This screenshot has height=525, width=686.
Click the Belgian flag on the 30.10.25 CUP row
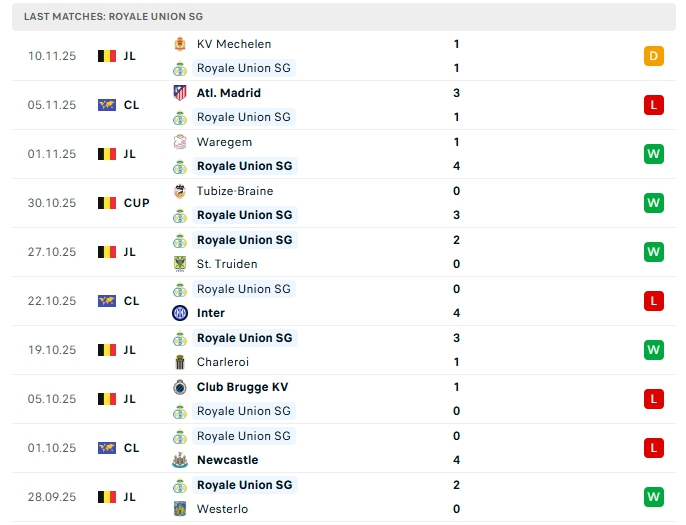click(107, 203)
